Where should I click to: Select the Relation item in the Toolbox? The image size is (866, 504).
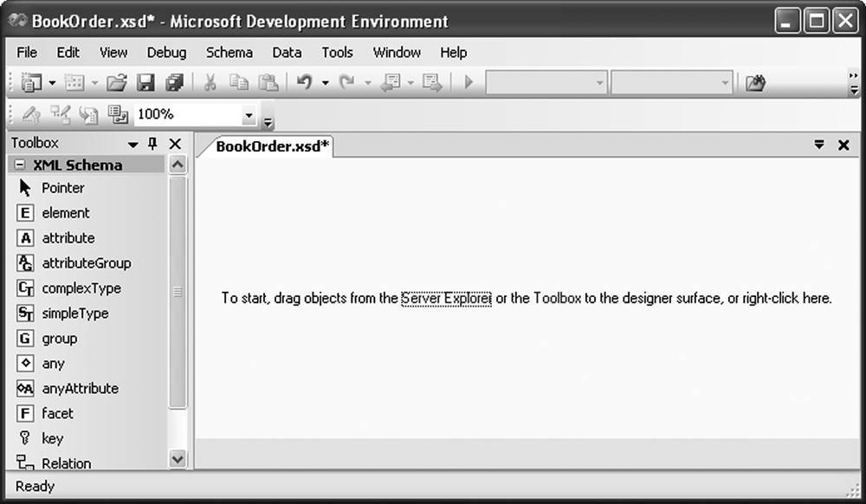(54, 462)
